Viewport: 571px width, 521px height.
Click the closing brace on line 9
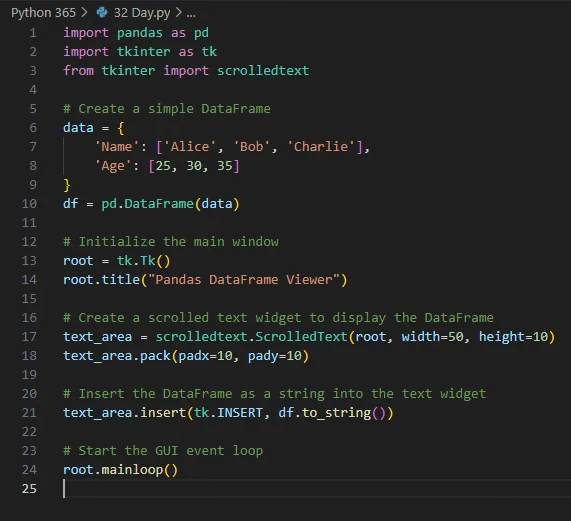pyautogui.click(x=67, y=185)
